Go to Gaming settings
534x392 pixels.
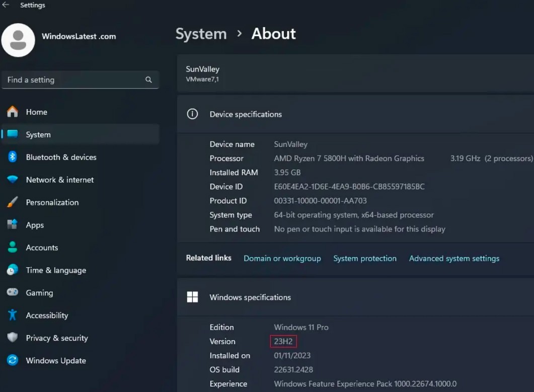pyautogui.click(x=81, y=292)
